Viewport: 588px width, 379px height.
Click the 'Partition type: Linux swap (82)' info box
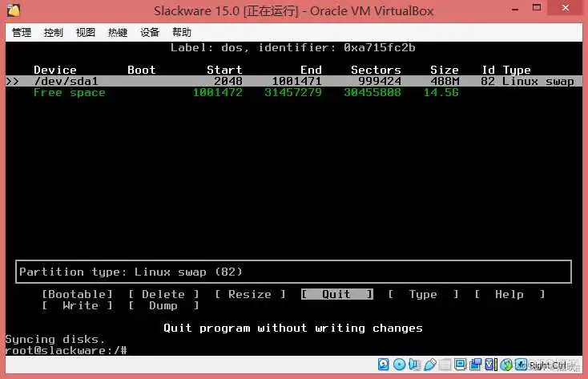(x=294, y=272)
